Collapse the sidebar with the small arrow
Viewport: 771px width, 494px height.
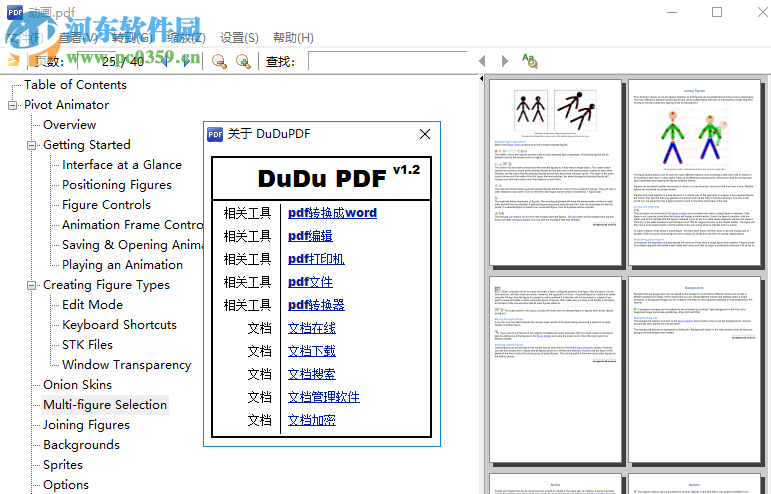click(481, 79)
